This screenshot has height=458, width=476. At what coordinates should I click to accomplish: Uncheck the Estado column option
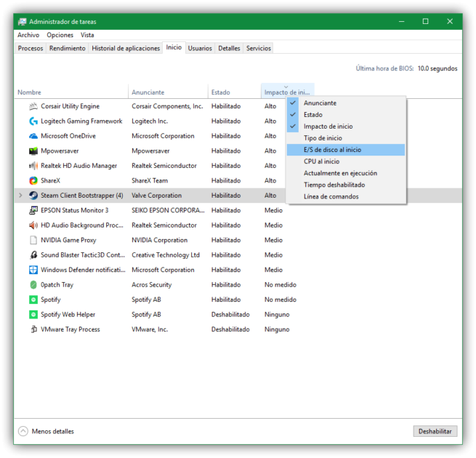pyautogui.click(x=346, y=115)
